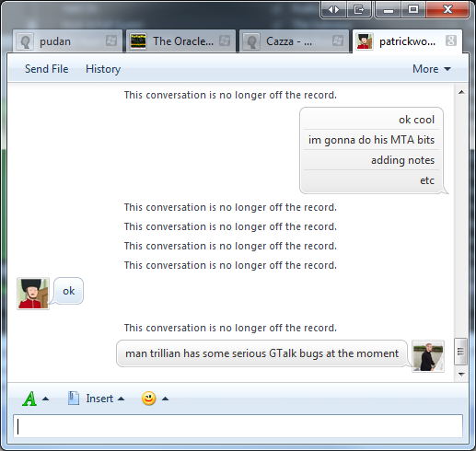Expand the font formatting arrow
This screenshot has width=476, height=451.
pos(45,399)
